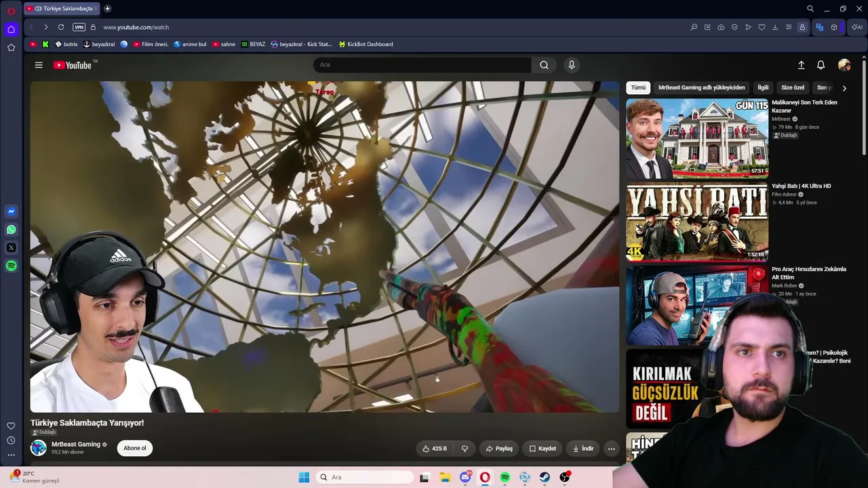Save the video with Kaydet

click(542, 449)
